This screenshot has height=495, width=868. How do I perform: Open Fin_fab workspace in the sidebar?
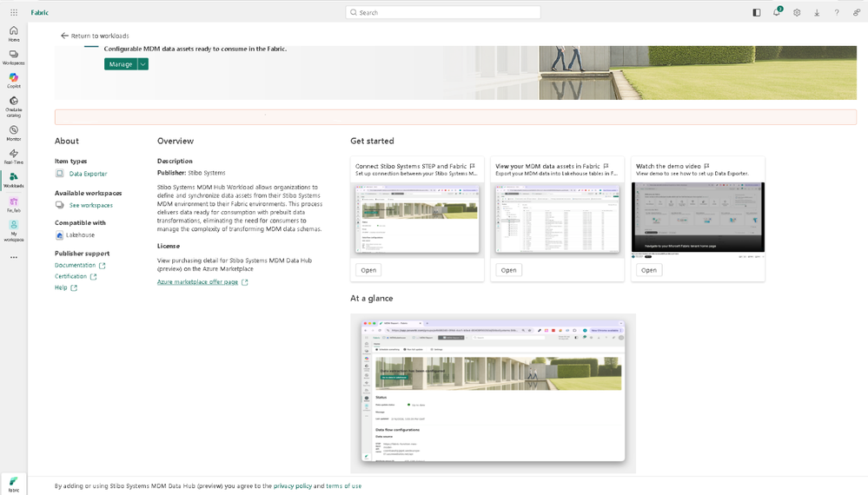coord(14,205)
